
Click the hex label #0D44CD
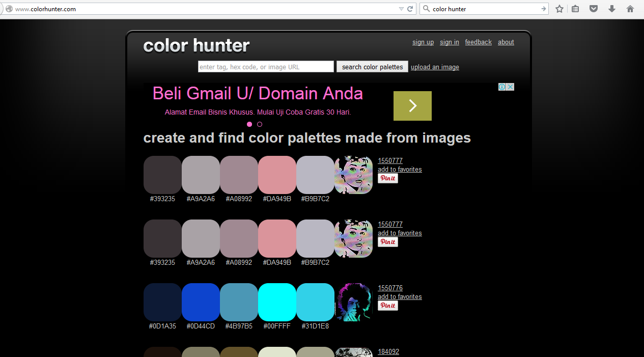point(201,326)
